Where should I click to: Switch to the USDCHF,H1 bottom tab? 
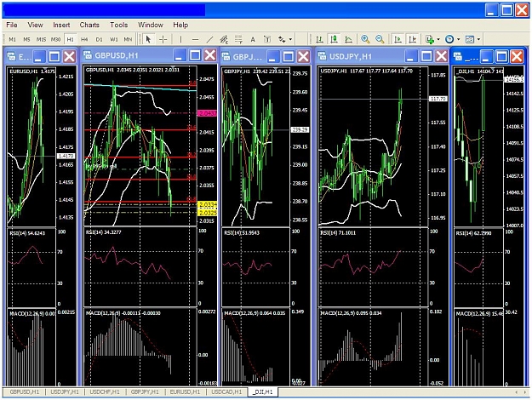(x=105, y=391)
